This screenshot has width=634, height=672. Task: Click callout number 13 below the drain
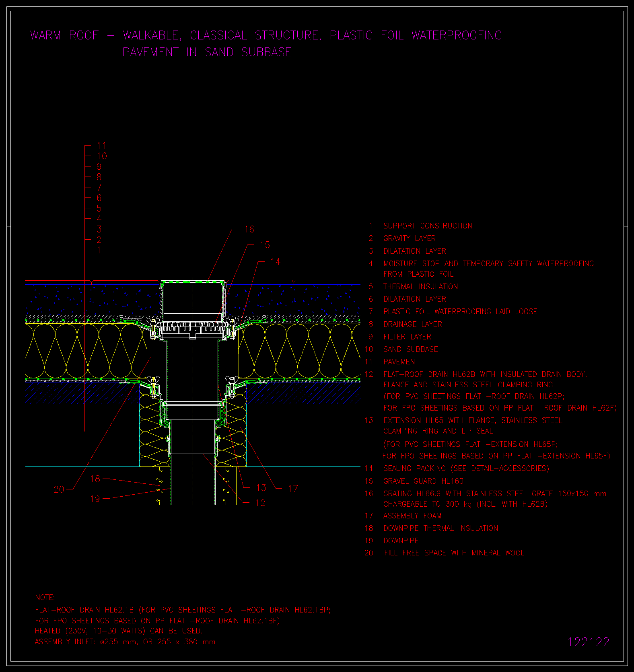coord(261,488)
